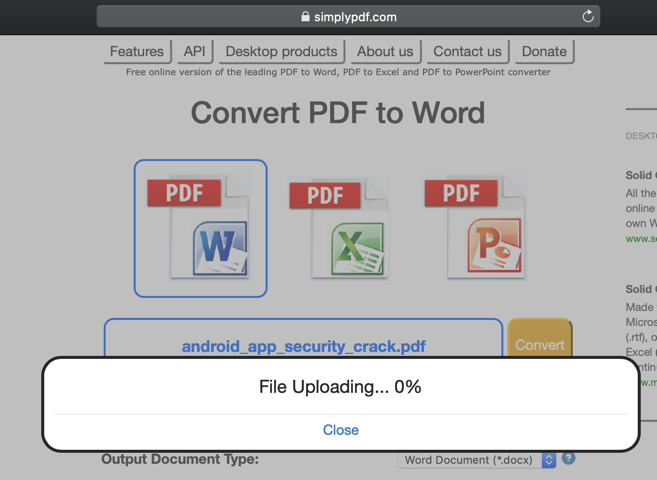Open the API menu item
This screenshot has width=657, height=480.
(x=195, y=52)
